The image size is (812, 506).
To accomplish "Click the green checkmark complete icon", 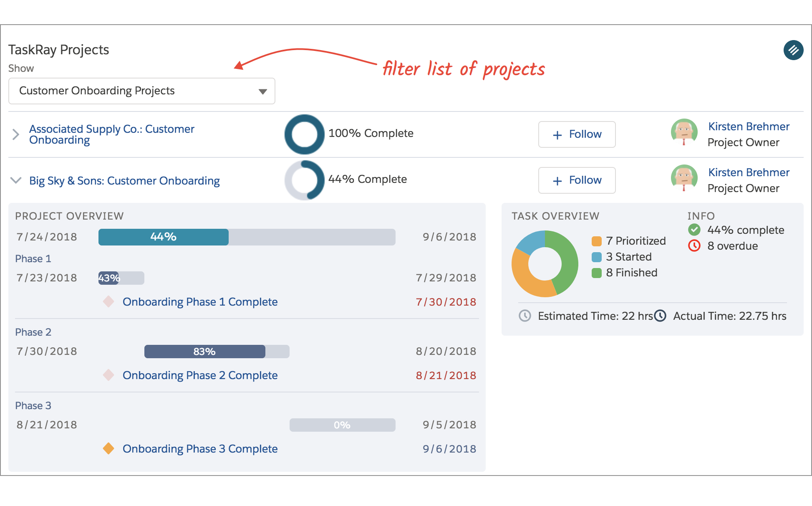I will tap(694, 230).
